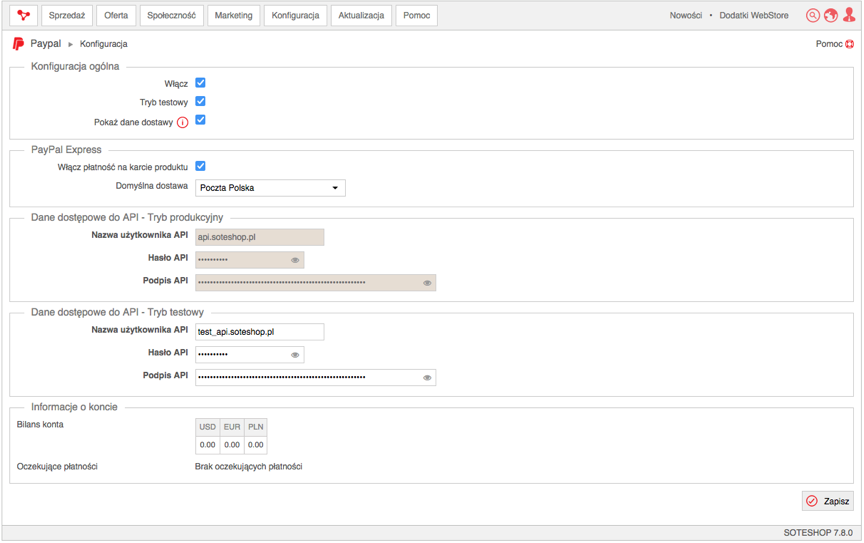Image resolution: width=864 pixels, height=543 pixels.
Task: Save settings with the Zapisz button
Action: pyautogui.click(x=828, y=501)
